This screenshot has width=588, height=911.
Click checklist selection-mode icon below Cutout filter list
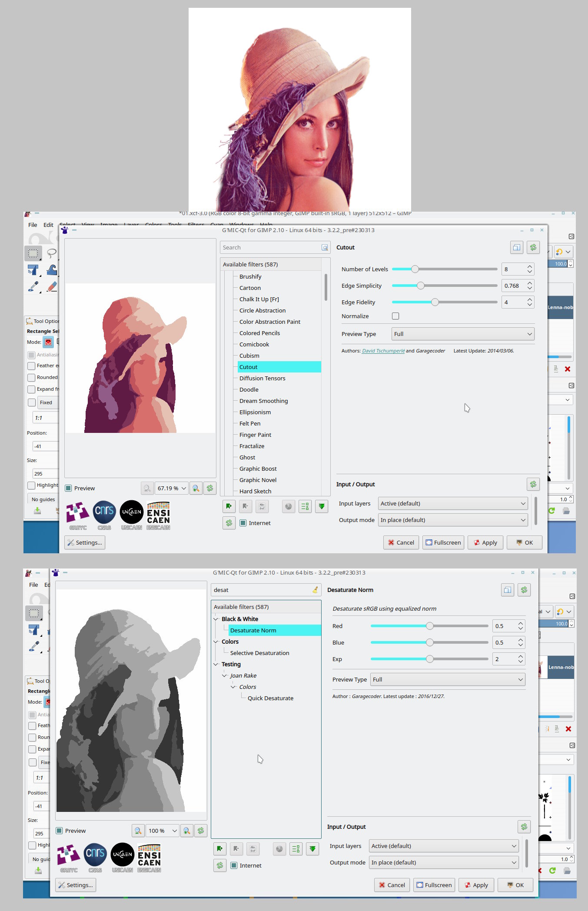pos(305,506)
